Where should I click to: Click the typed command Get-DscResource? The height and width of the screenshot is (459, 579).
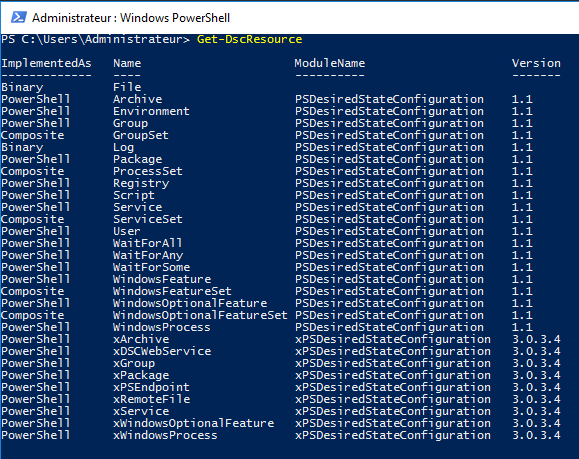pos(250,39)
